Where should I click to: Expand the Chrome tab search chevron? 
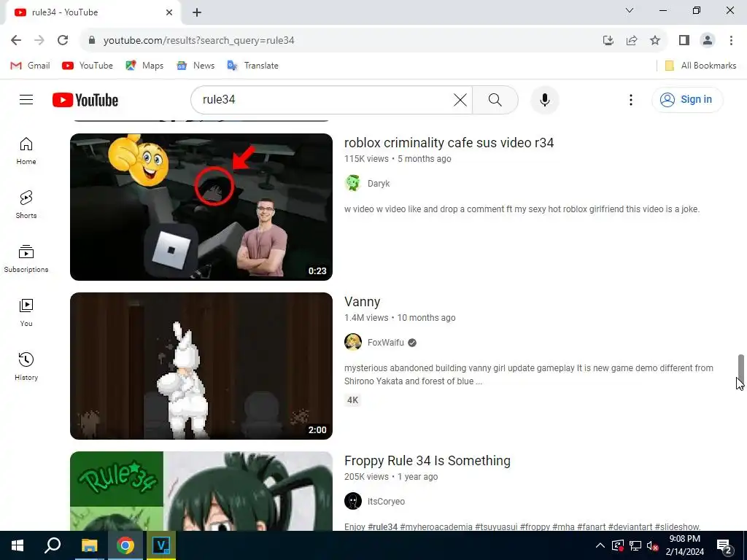point(630,10)
